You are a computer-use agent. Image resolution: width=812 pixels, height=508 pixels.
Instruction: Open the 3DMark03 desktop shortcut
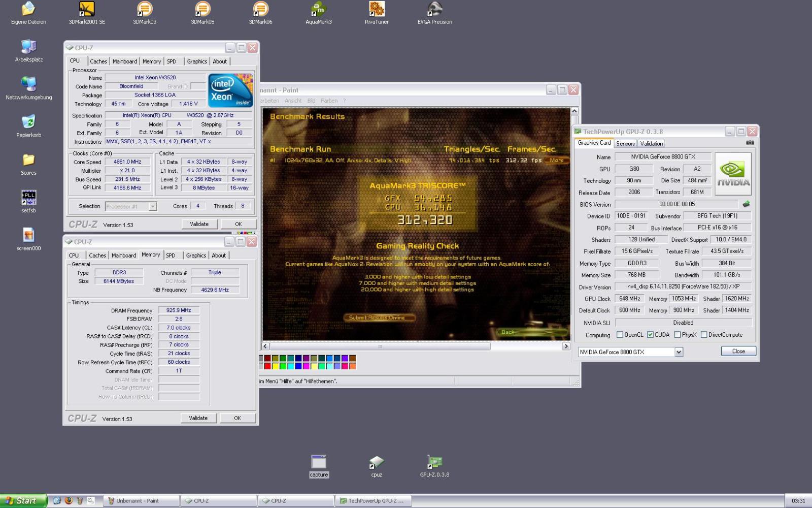145,13
